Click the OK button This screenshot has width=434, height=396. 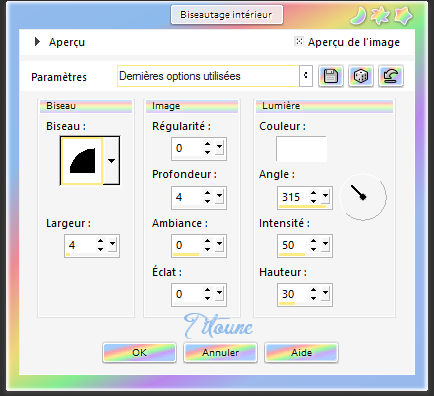[x=139, y=352]
